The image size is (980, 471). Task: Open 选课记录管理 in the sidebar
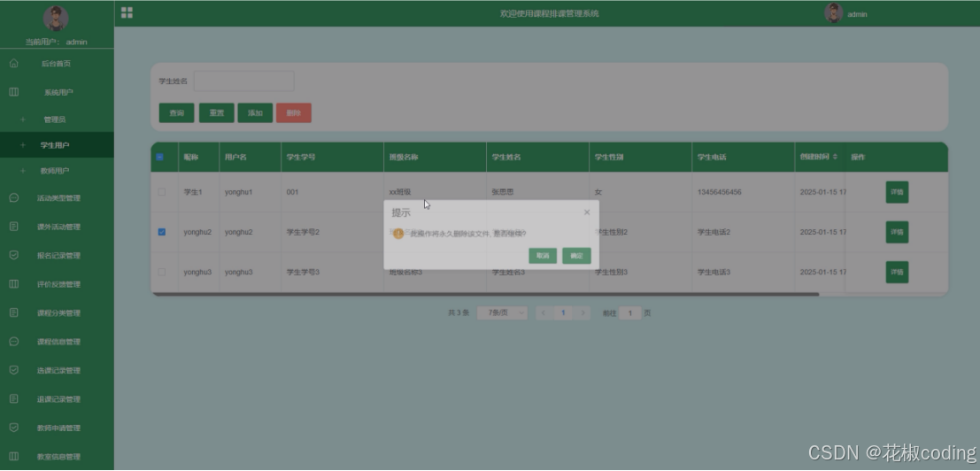57,370
